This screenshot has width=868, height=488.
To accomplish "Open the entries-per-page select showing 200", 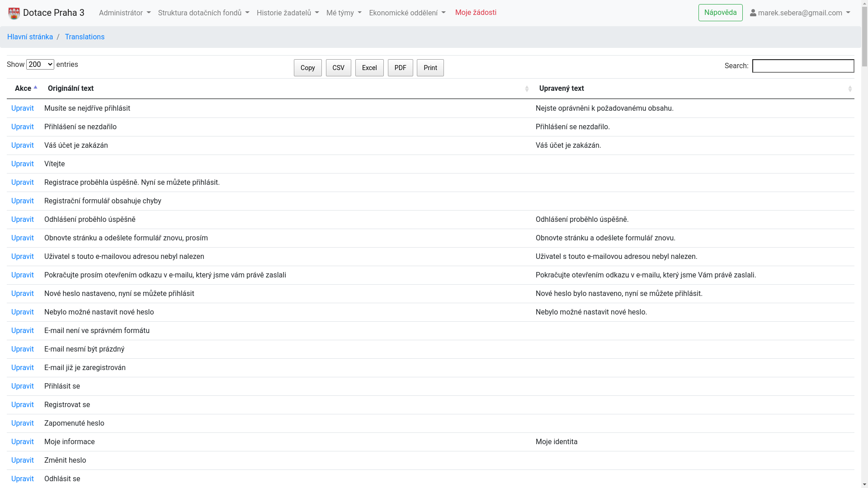I will tap(40, 65).
